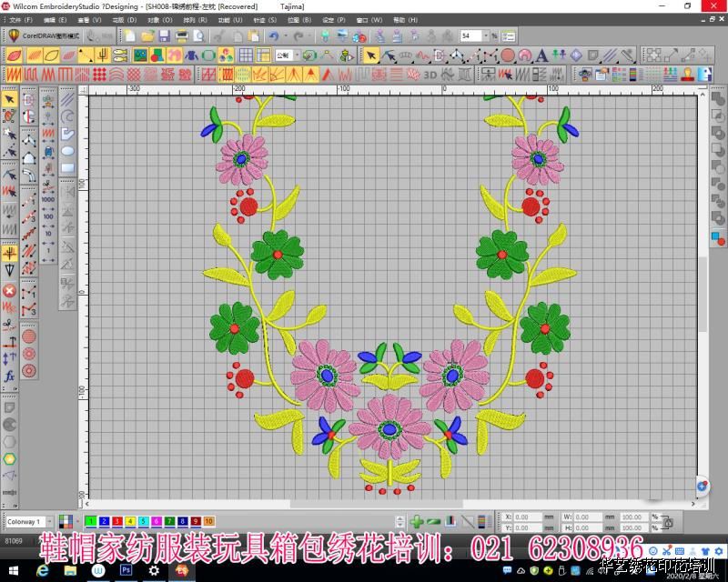The image size is (728, 582).
Task: Select the Mirror Merge people tool
Action: click(x=559, y=55)
